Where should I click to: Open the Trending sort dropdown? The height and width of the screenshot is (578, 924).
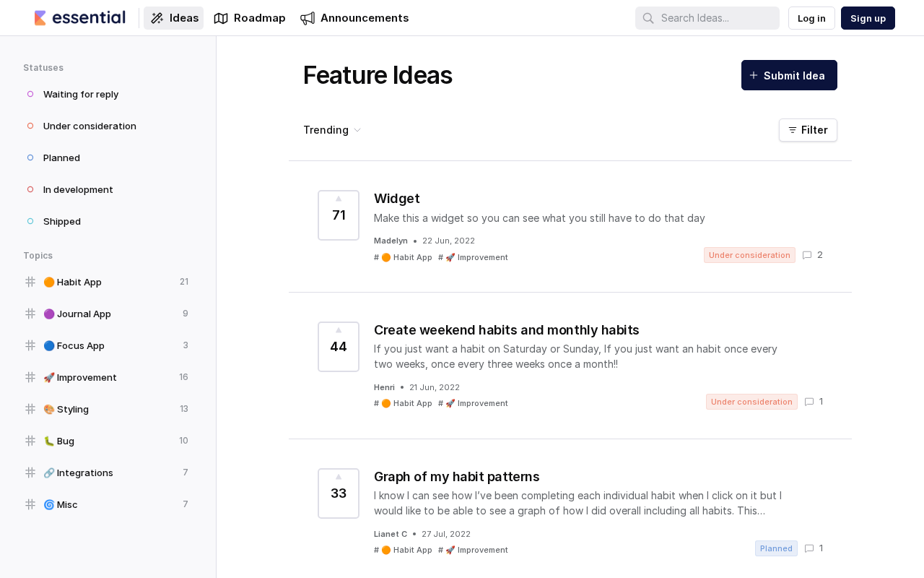332,130
